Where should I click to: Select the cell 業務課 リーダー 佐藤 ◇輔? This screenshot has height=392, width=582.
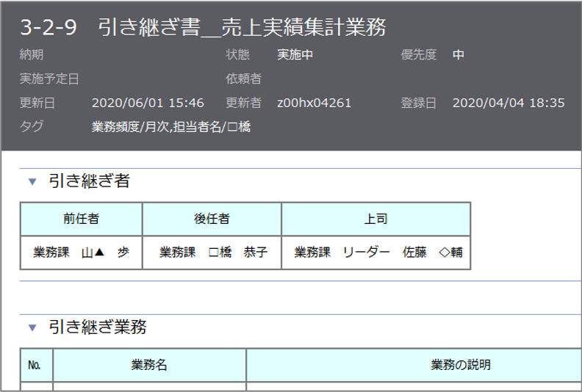378,253
